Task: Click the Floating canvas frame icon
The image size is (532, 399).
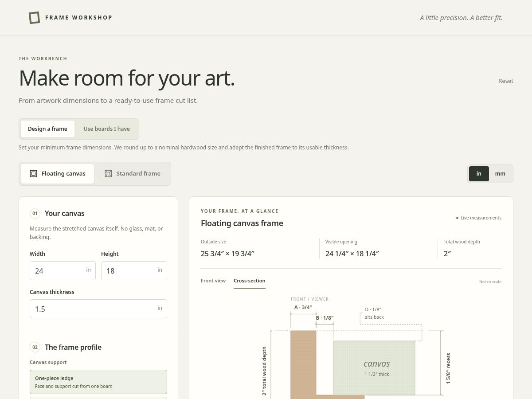Action: 33,174
